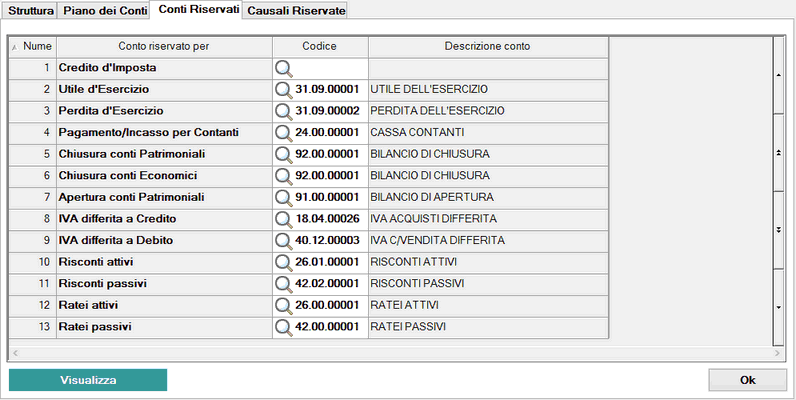This screenshot has height=400, width=796.
Task: Click magnifier next to Risconti attivi code
Action: [x=284, y=263]
